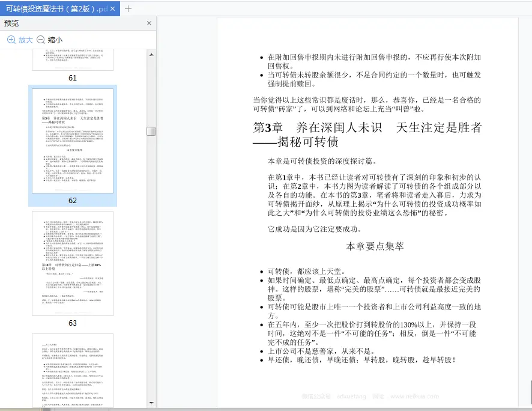Click the thumbnail panel scrollbar handle
The width and height of the screenshot is (532, 411).
151,131
